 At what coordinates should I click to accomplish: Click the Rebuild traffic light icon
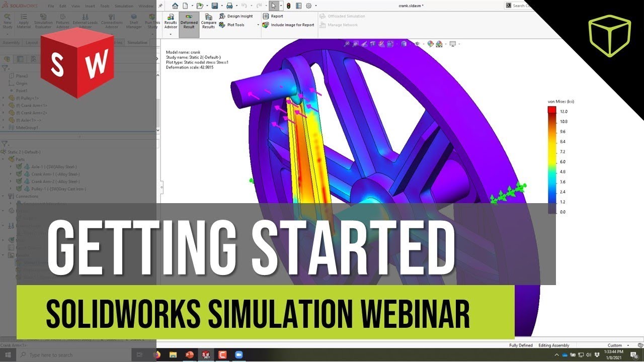pyautogui.click(x=288, y=6)
